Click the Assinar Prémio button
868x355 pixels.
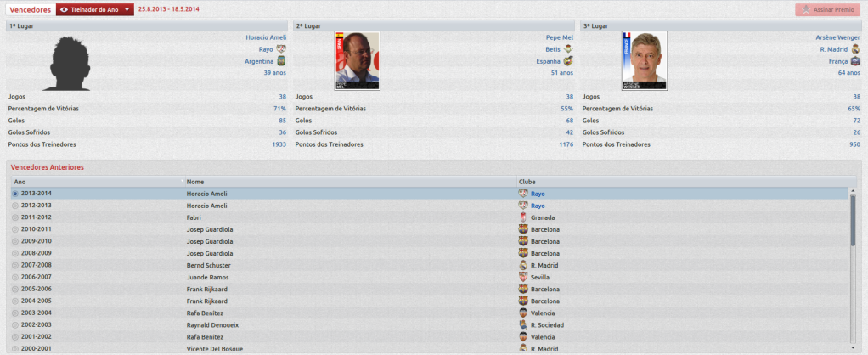pyautogui.click(x=827, y=10)
